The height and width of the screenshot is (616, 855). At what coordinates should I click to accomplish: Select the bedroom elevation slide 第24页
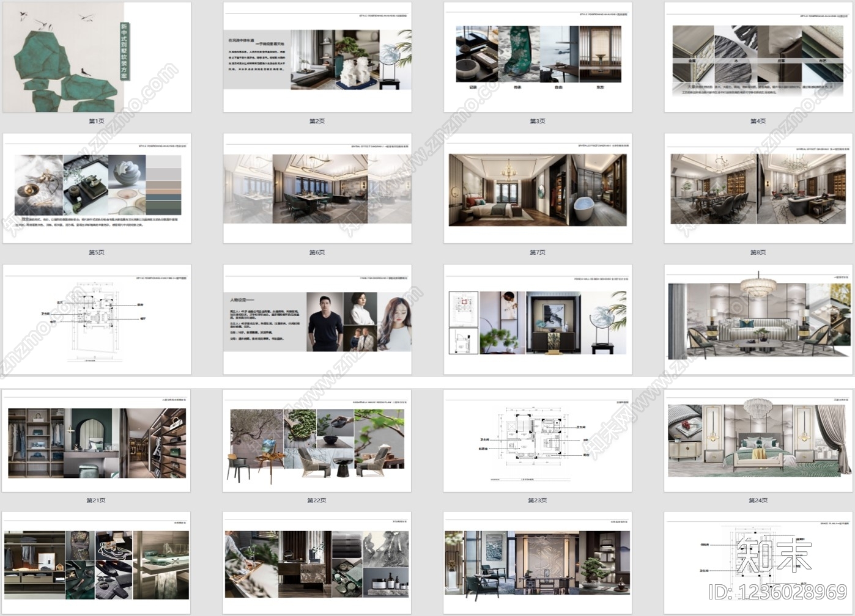click(x=758, y=441)
